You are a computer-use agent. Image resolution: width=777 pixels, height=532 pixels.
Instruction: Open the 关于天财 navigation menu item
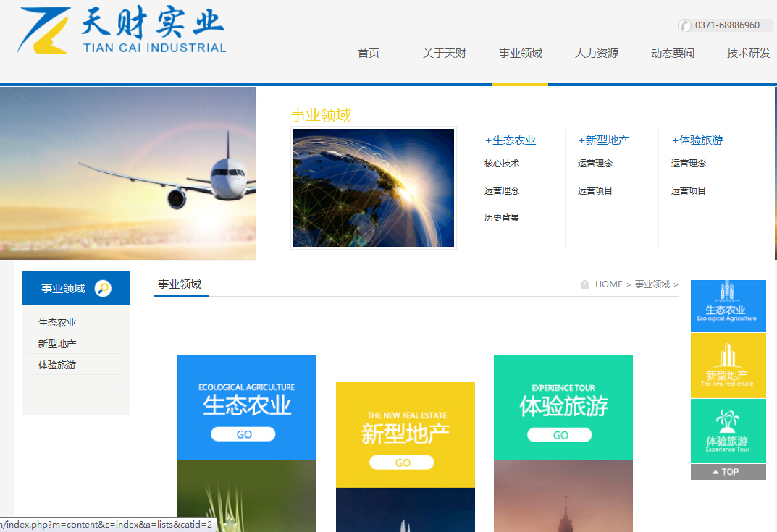[x=445, y=54]
